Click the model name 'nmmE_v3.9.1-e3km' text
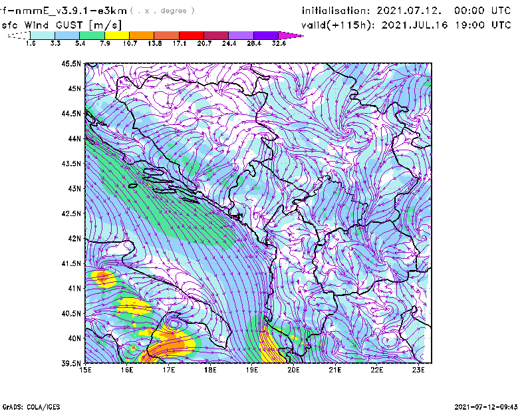This screenshot has width=532, height=411. coord(70,11)
